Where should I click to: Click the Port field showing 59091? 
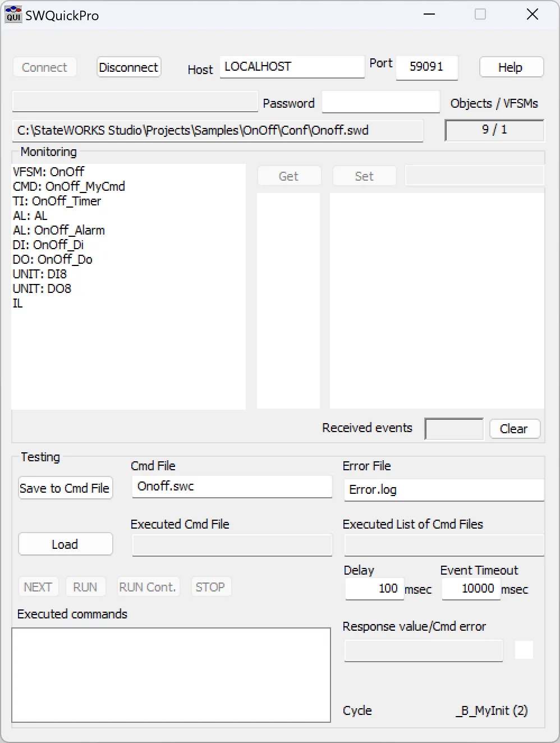(x=426, y=67)
